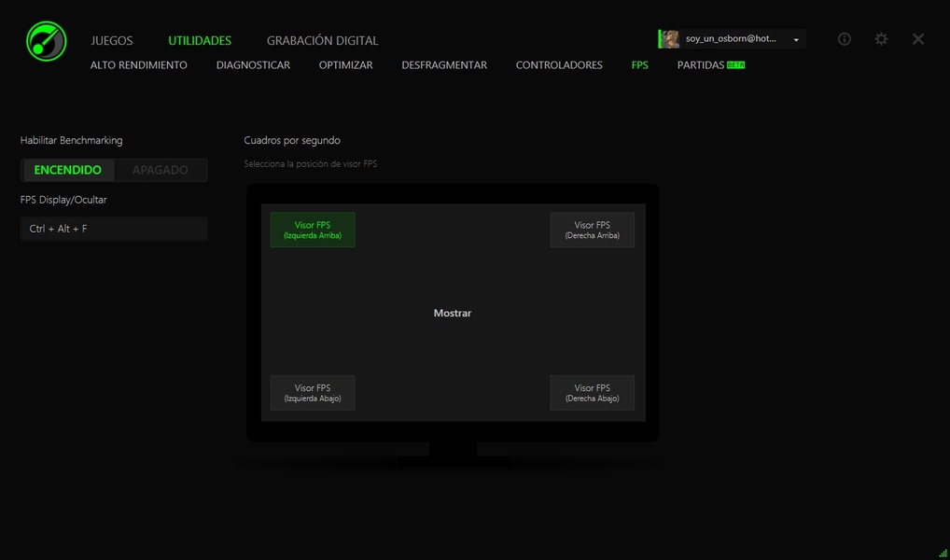Select Visor FPS Izquierda Arriba position

pos(313,230)
